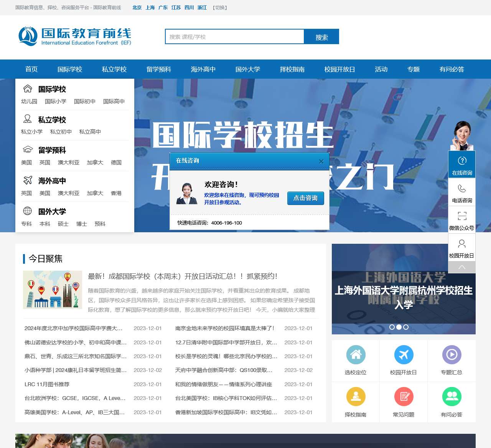Screen dimensions: 491x448
Task: Open the 微信公众号 QR code icon
Action: tap(462, 216)
